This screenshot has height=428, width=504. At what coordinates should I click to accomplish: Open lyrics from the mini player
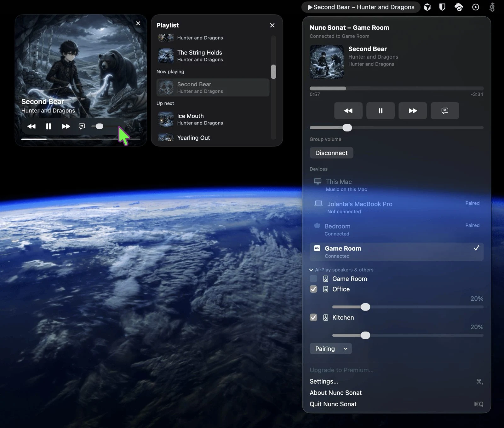click(82, 126)
